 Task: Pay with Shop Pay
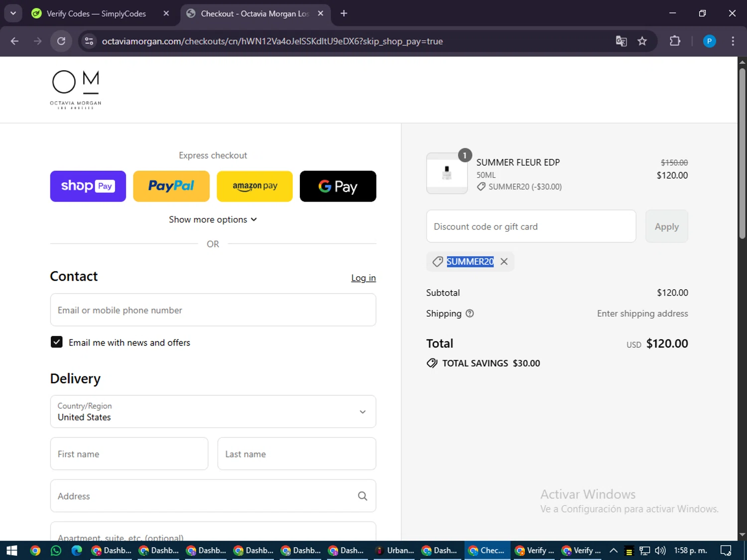88,186
